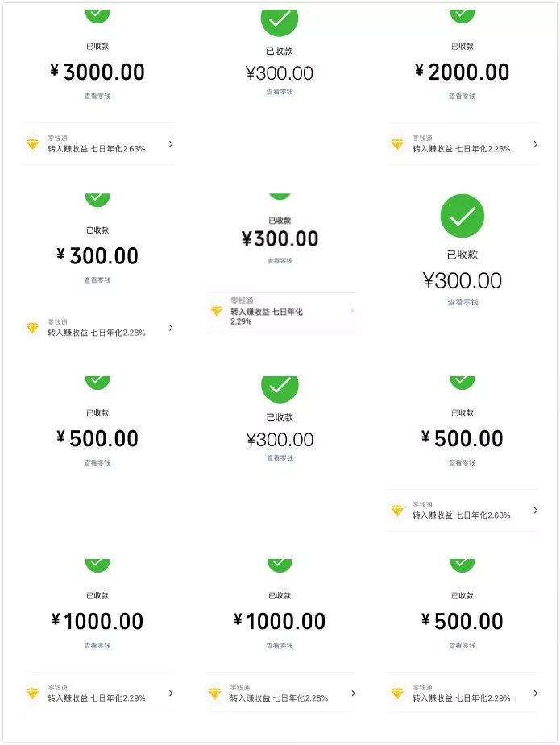Screen dimensions: 560x745
Task: Click the diamond icon on the ¥3000.00 receipt
Action: 32,144
